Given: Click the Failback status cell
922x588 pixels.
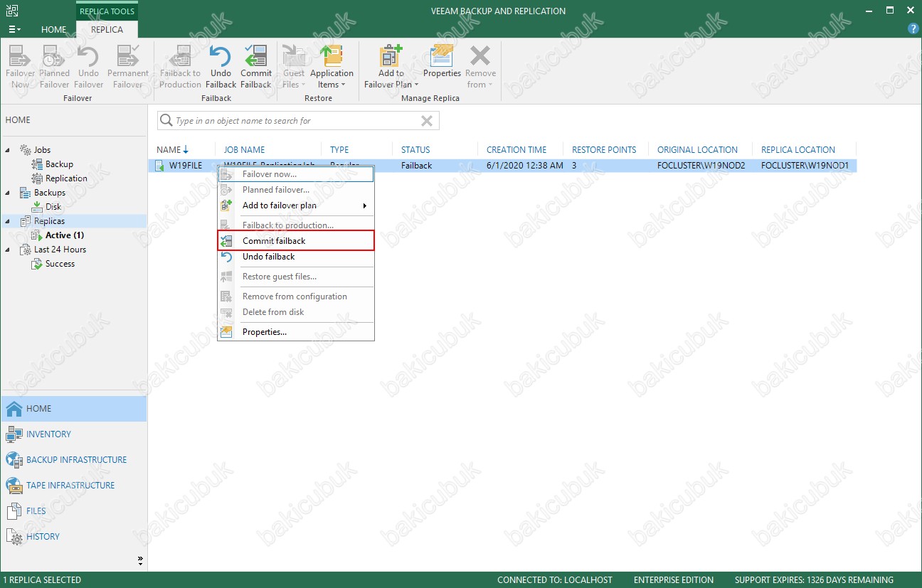Looking at the screenshot, I should tap(416, 166).
